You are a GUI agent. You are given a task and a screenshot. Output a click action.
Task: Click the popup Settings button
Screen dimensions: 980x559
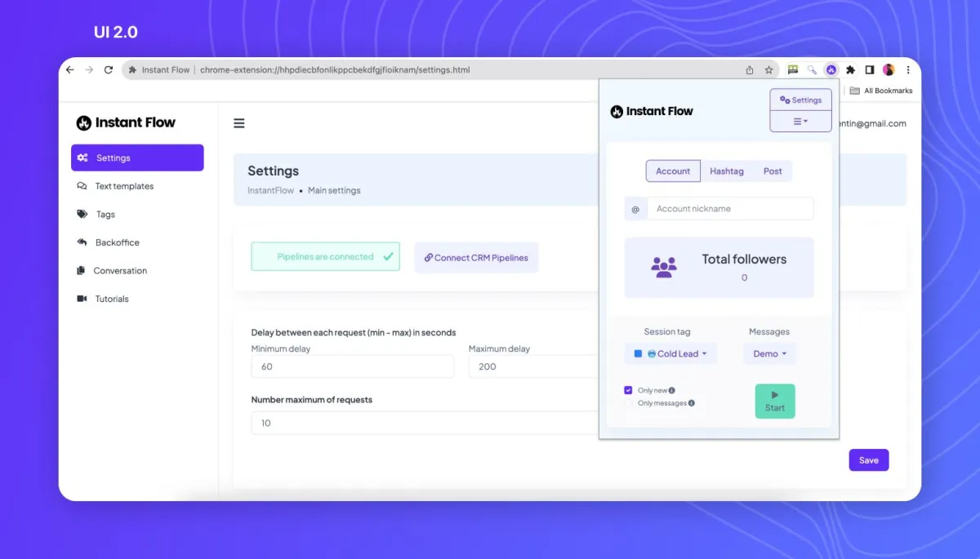[x=800, y=100]
